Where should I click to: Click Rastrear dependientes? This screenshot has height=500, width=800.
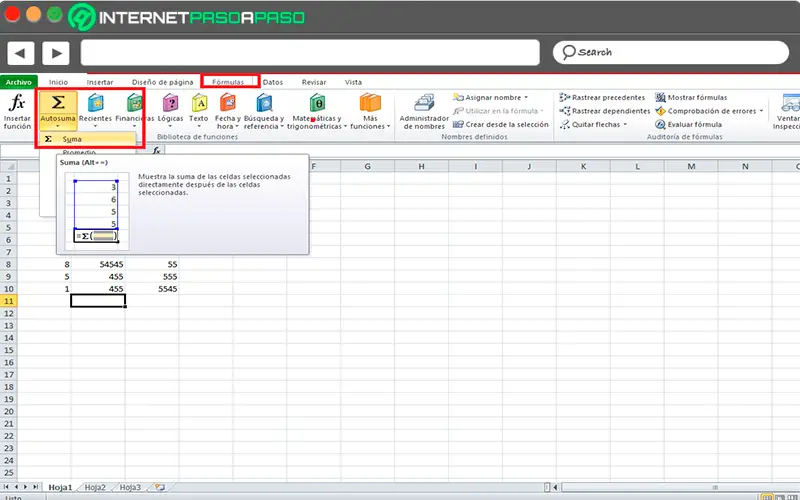(x=605, y=111)
